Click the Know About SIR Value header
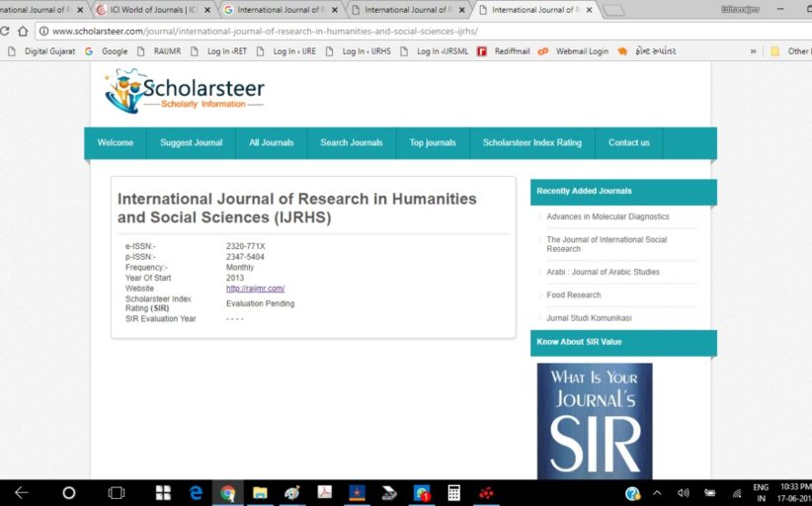This screenshot has width=812, height=506. coord(623,342)
